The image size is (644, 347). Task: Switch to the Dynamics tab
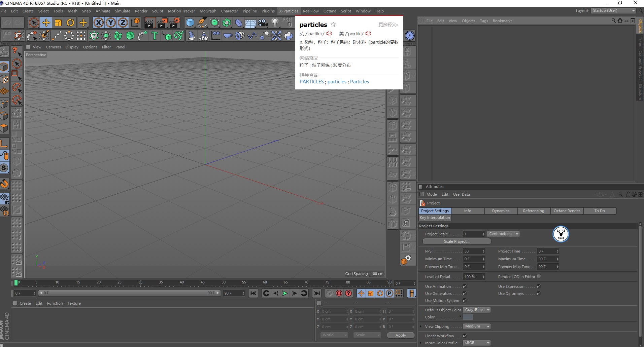point(501,211)
